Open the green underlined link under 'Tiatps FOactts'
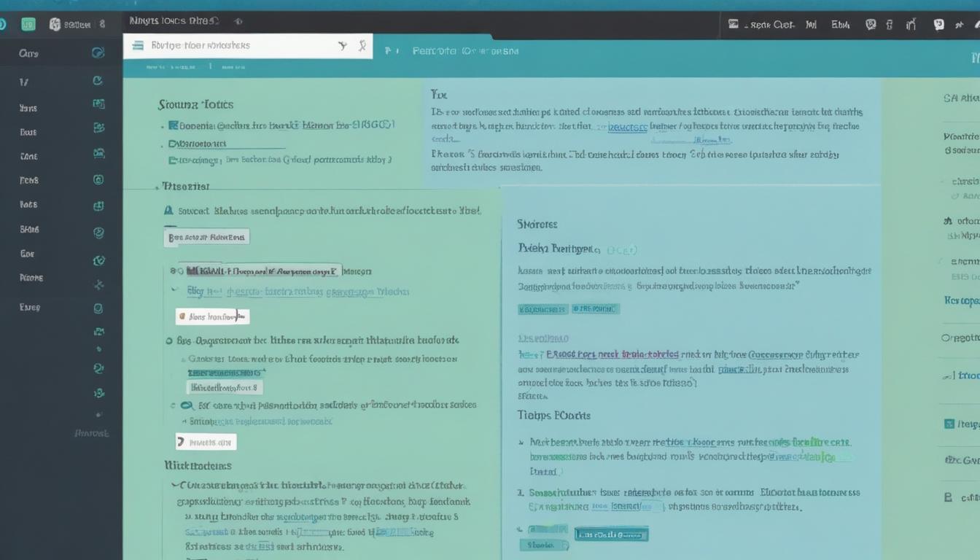 click(x=810, y=442)
